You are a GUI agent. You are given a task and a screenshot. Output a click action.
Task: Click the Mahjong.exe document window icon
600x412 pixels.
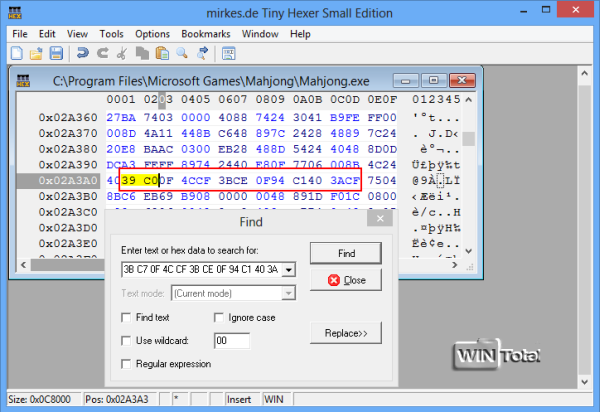coord(23,81)
